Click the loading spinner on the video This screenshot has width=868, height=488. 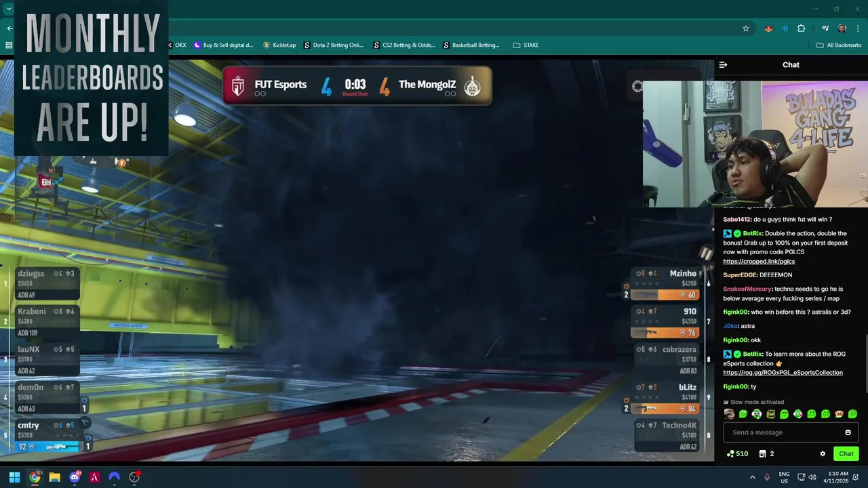[x=637, y=86]
